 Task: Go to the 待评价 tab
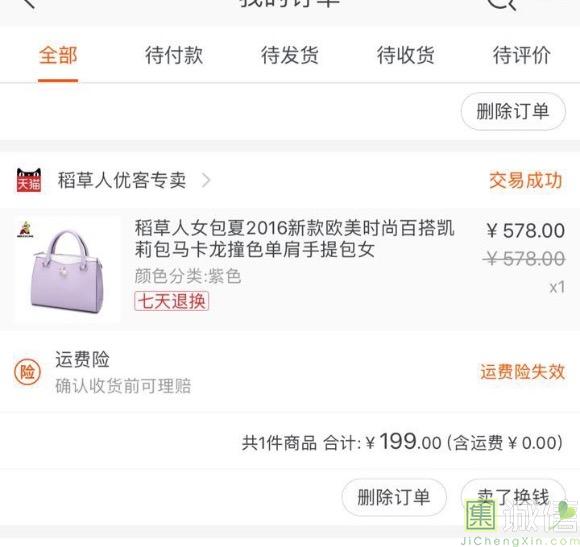(522, 55)
